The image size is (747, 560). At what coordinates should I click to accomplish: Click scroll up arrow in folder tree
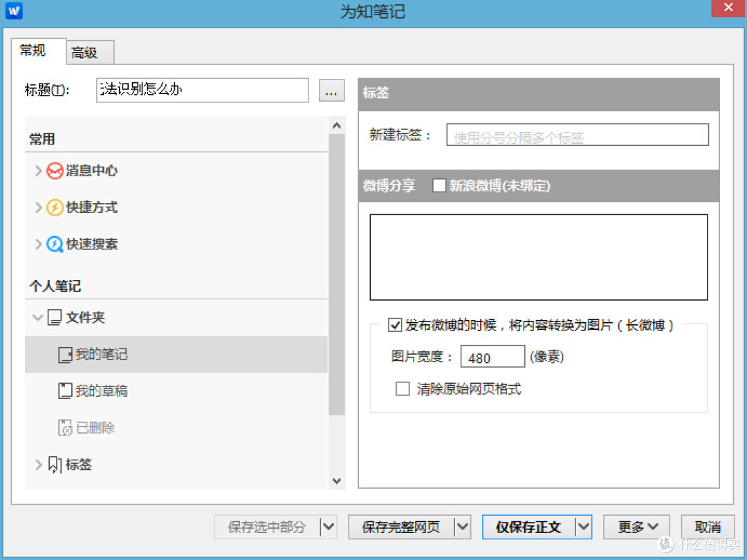(x=337, y=126)
